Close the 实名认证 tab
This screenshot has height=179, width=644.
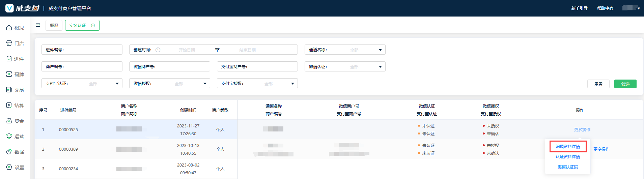93,26
